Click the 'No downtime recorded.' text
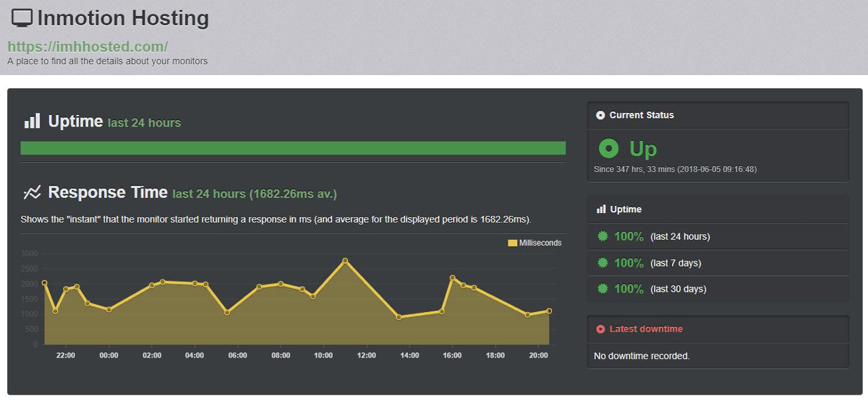Viewport: 868px width, 401px height. 642,356
